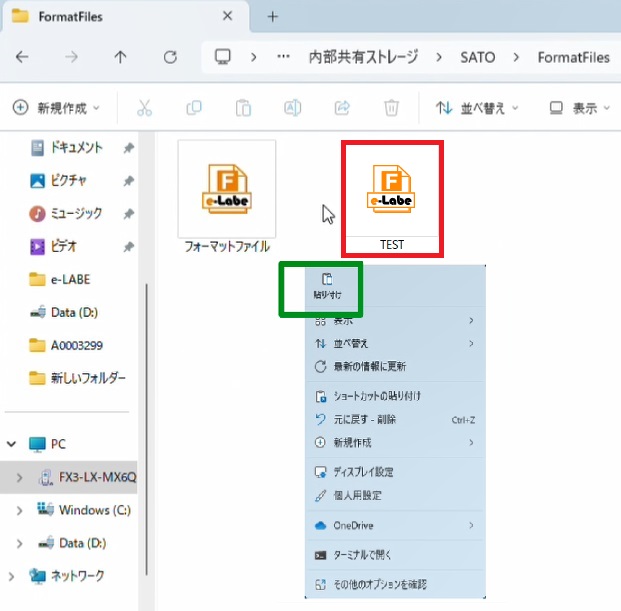Select the TEST e-Labe file
The height and width of the screenshot is (611, 621).
391,196
